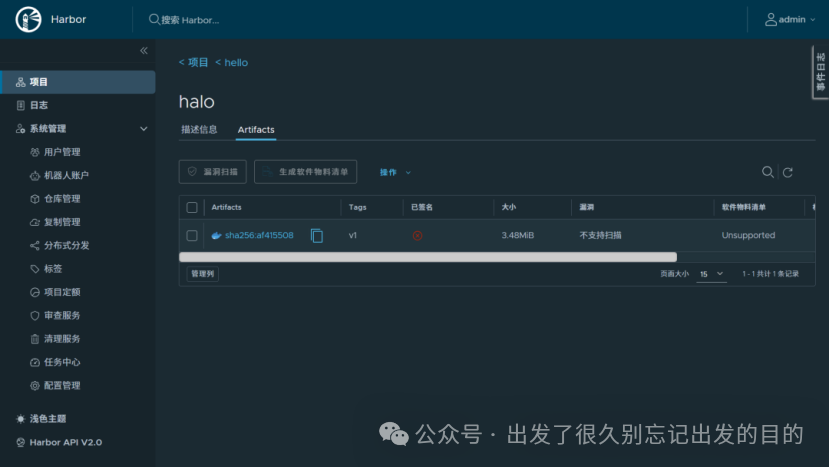This screenshot has width=830, height=467.
Task: Collapse the 系统管理 section chevron
Action: pos(143,129)
